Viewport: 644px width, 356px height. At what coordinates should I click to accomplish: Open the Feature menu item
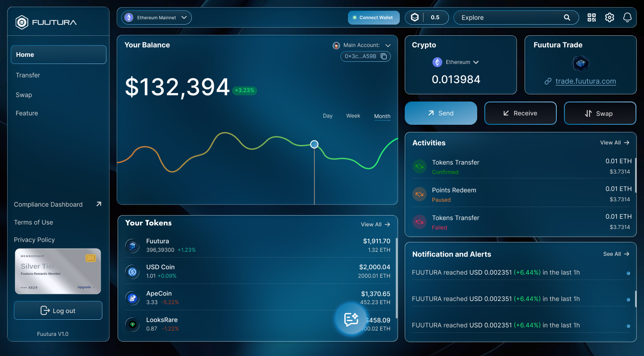(27, 113)
